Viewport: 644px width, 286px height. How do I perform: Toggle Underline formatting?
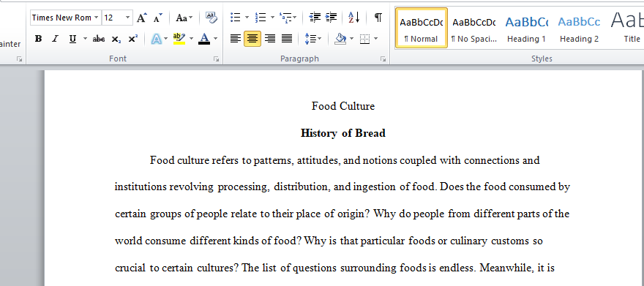72,39
